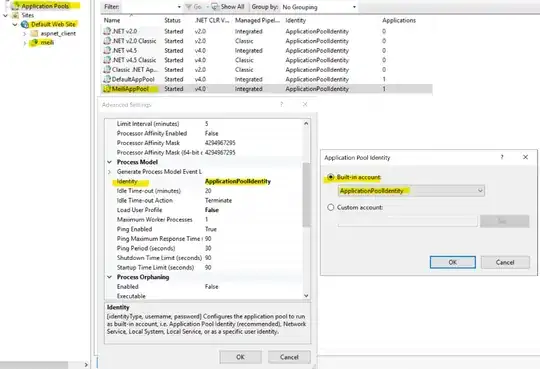This screenshot has width=540, height=369.
Task: Click the custom account text field
Action: pyautogui.click(x=407, y=221)
